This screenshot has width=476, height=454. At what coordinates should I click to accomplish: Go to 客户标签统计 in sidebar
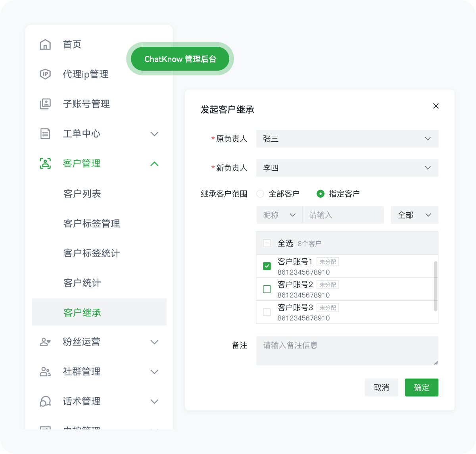click(92, 253)
